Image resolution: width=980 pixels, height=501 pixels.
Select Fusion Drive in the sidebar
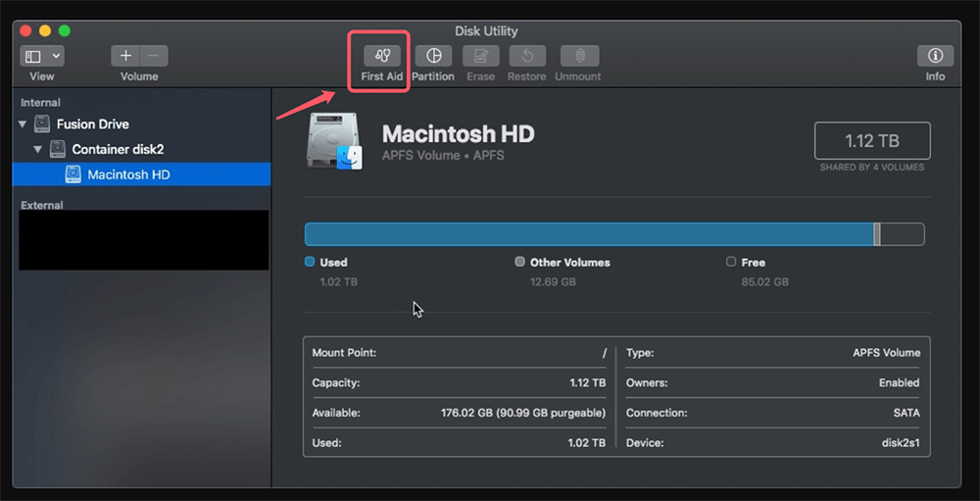pos(92,125)
